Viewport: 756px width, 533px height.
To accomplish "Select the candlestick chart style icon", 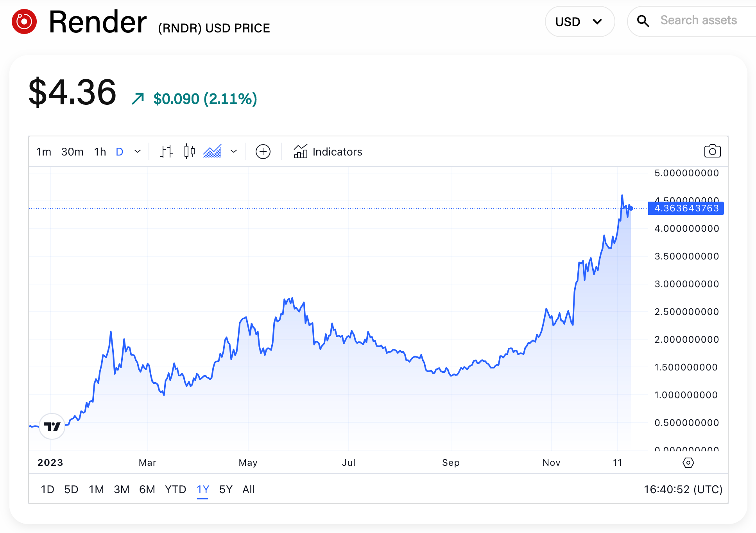I will tap(190, 152).
